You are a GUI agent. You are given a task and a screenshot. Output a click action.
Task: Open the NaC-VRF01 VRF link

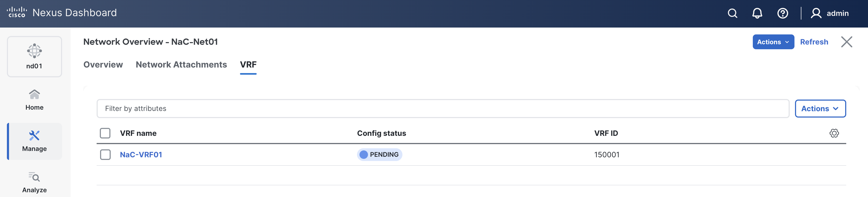(141, 155)
